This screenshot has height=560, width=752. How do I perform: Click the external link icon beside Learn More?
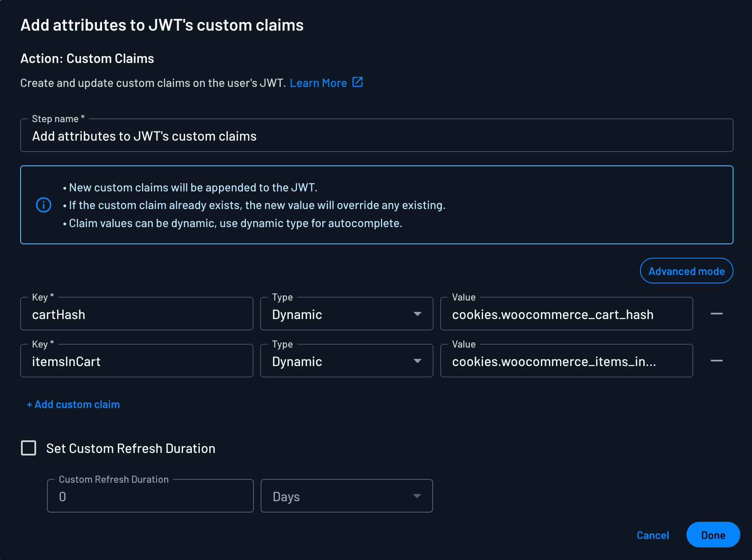coord(358,82)
